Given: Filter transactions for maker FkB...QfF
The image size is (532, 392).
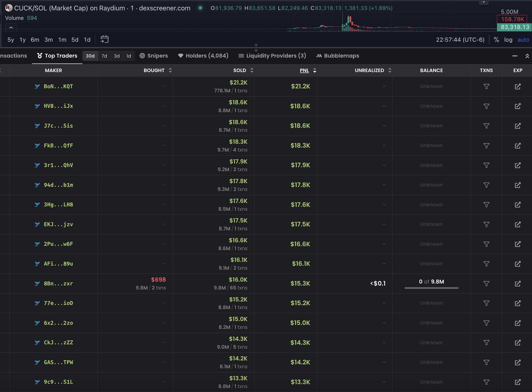Looking at the screenshot, I should (486, 145).
